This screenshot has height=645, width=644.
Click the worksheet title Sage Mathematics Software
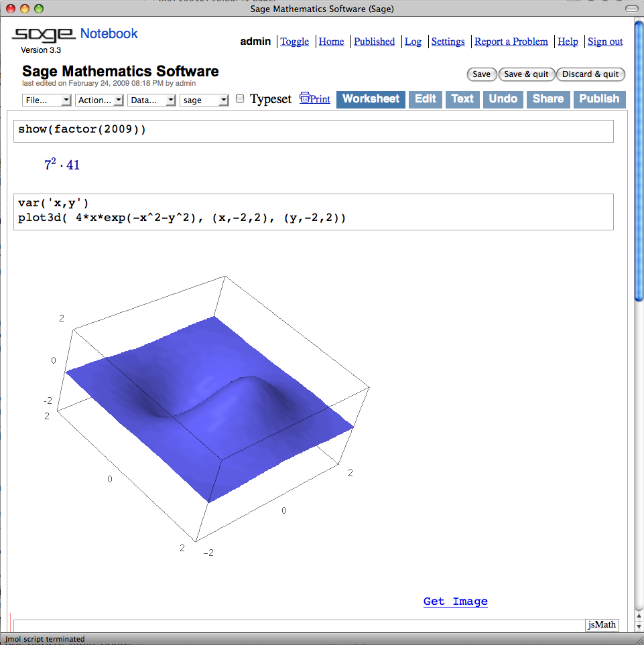click(x=120, y=71)
